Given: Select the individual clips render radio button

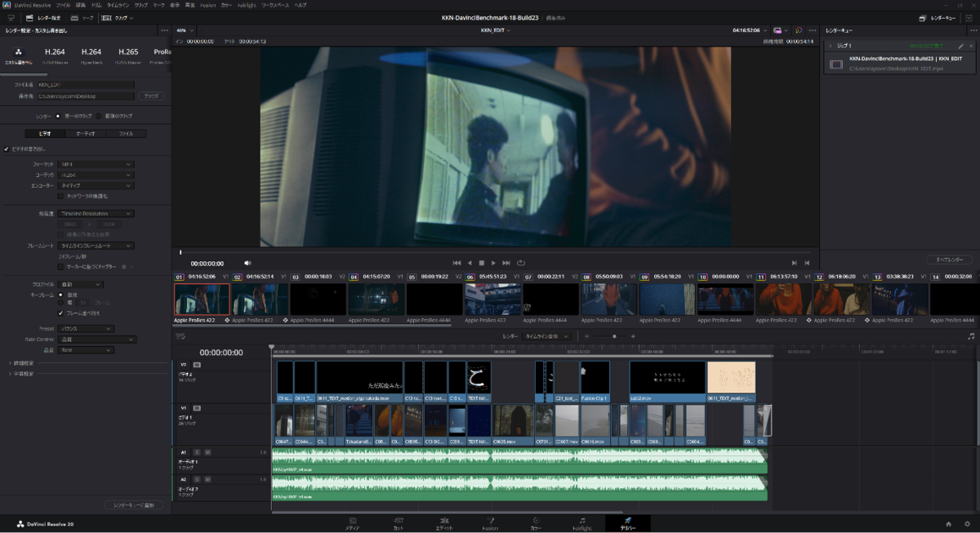Looking at the screenshot, I should tap(99, 116).
